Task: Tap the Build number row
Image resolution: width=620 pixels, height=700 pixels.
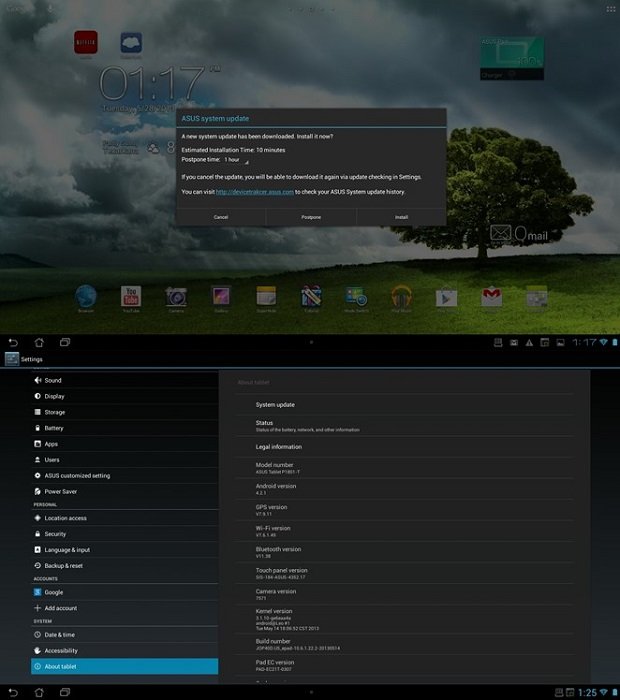Action: point(404,644)
